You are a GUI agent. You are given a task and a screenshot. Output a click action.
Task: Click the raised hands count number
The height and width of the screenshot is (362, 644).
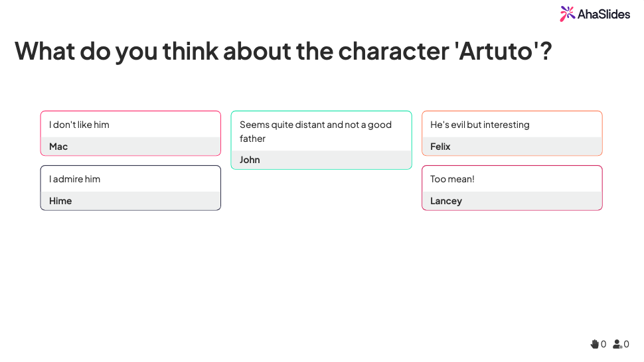point(604,344)
